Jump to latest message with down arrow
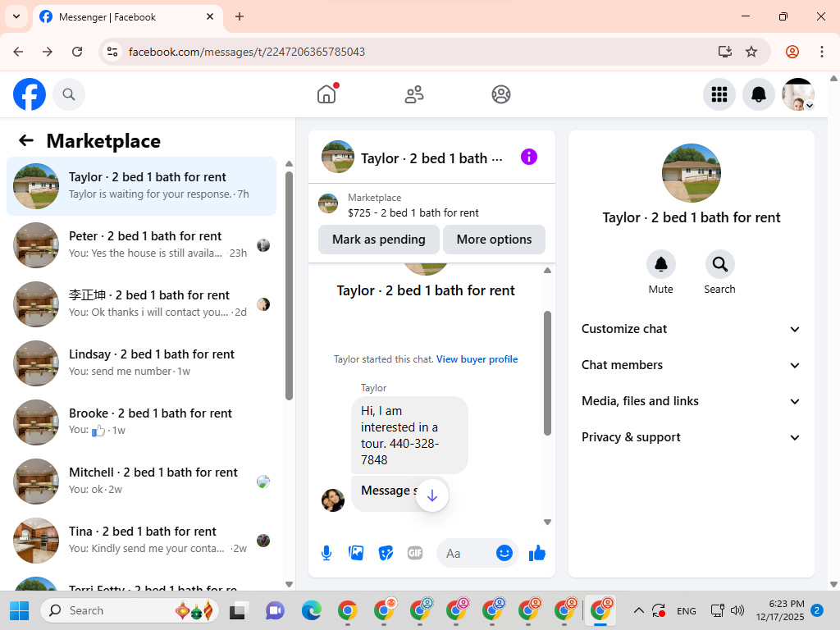The height and width of the screenshot is (630, 840). coord(432,496)
